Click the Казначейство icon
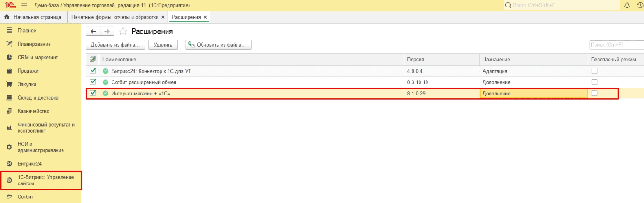This screenshot has height=203, width=644. pyautogui.click(x=8, y=111)
